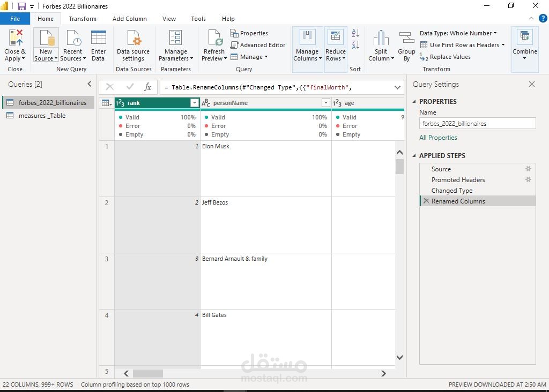The height and width of the screenshot is (392, 549).
Task: Open the Add Column tab
Action: click(x=130, y=19)
